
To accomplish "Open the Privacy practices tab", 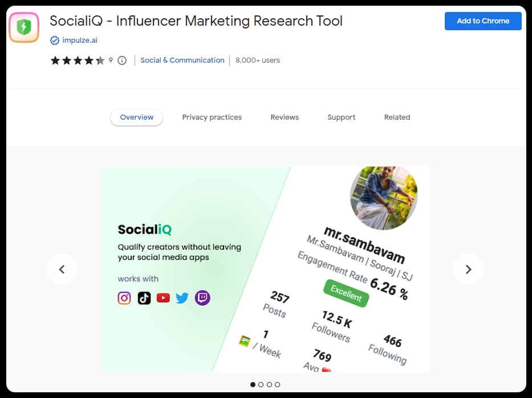I will pyautogui.click(x=212, y=117).
